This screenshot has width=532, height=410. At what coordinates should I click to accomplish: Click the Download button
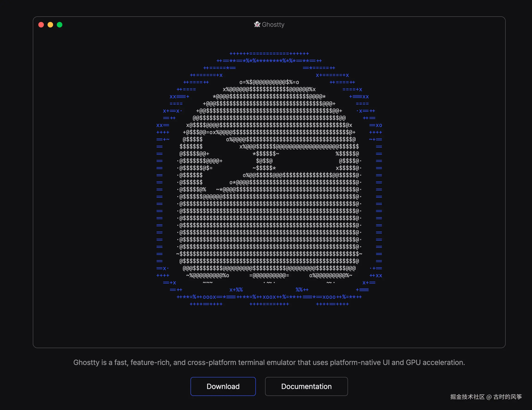coord(223,386)
